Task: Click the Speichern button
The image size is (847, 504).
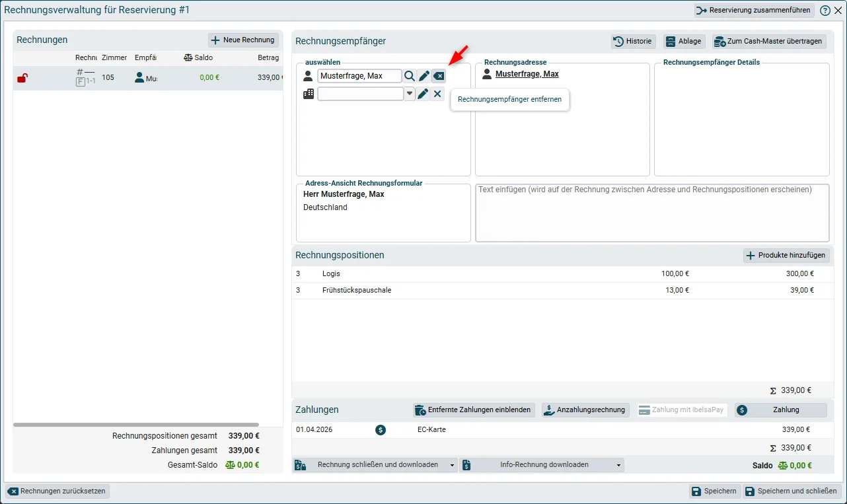Action: click(714, 491)
